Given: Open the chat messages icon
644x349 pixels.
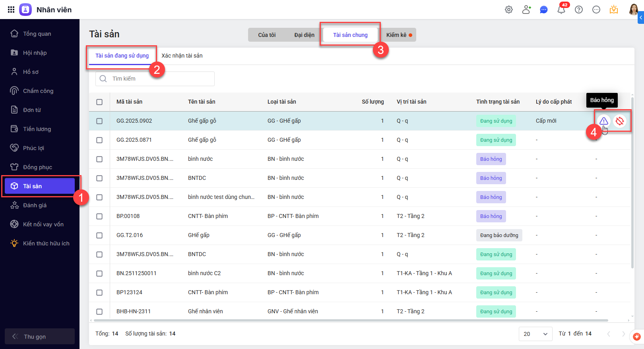Looking at the screenshot, I should 544,10.
